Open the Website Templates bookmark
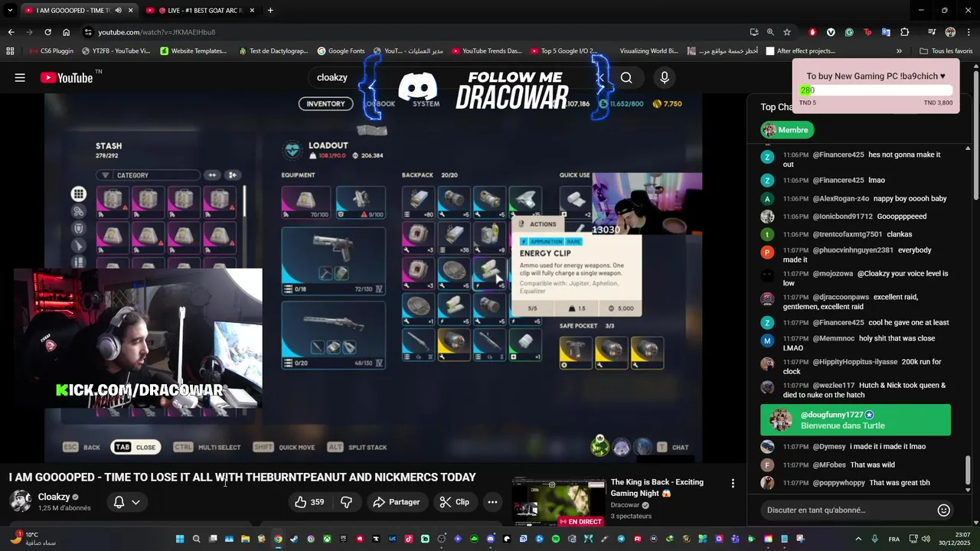980x551 pixels. point(193,51)
